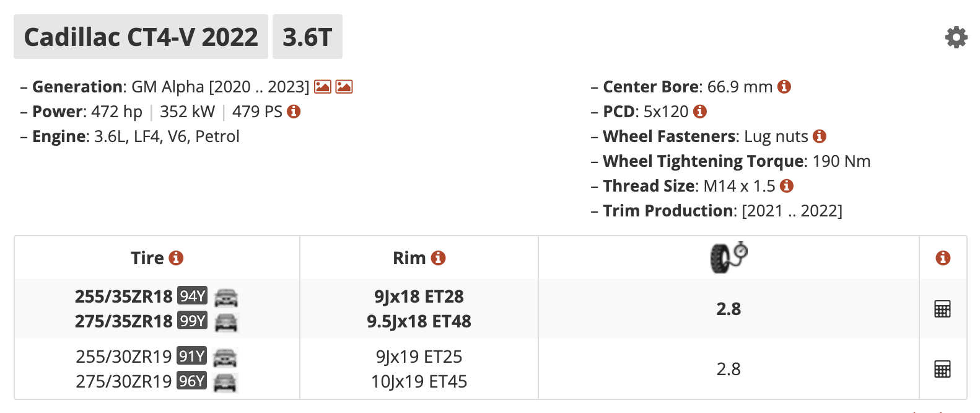Viewport: 980px width, 413px height.
Task: Click Rim column header info icon
Action: (439, 258)
